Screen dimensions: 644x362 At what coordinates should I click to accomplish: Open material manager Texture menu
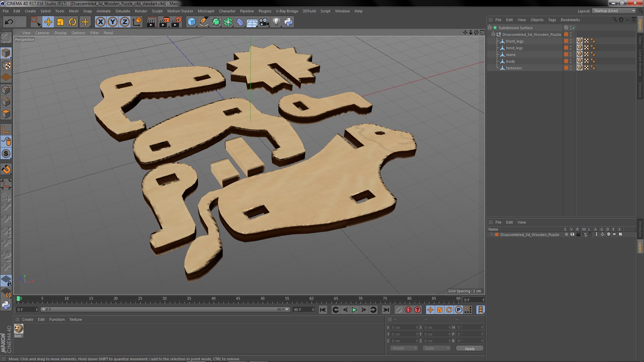[x=75, y=319]
